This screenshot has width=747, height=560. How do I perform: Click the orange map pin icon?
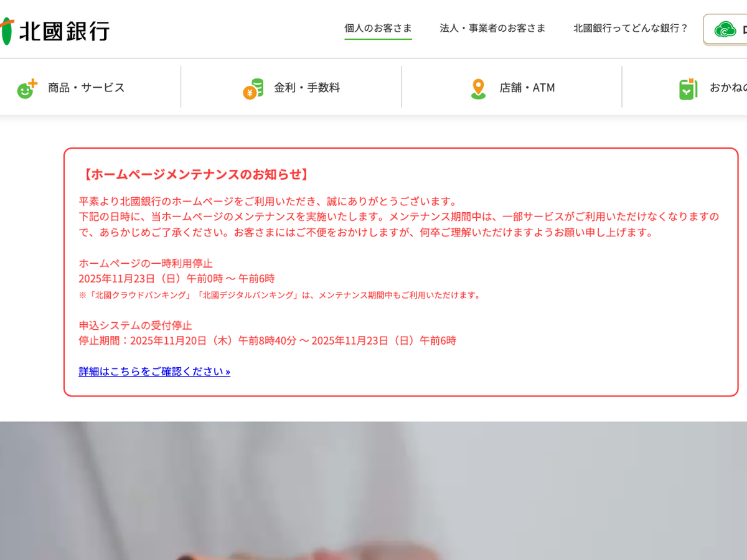(x=478, y=88)
